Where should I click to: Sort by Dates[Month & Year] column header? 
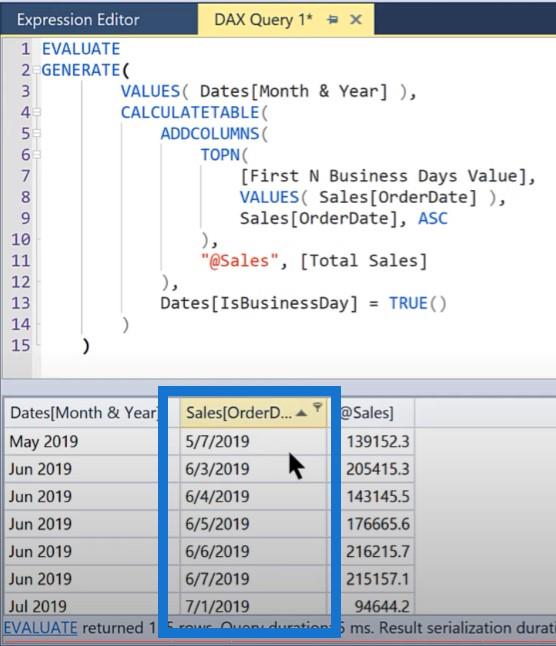(84, 412)
